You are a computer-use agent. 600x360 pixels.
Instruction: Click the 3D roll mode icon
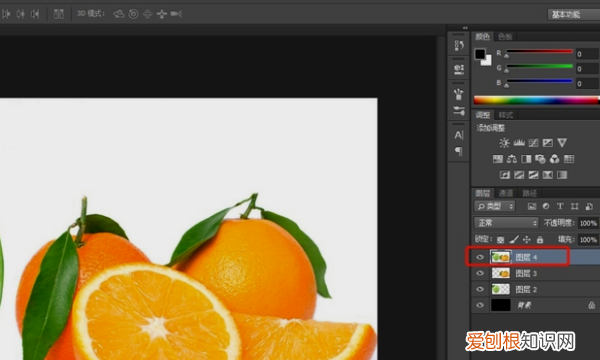(x=133, y=14)
